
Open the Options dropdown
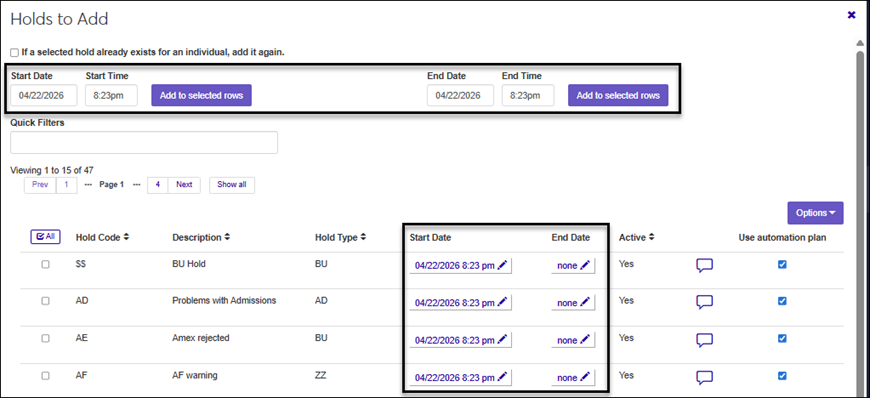tap(815, 213)
